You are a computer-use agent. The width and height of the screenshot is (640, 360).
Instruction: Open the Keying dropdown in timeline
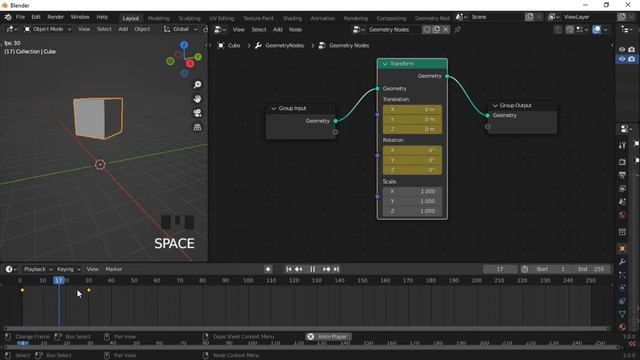pyautogui.click(x=69, y=269)
